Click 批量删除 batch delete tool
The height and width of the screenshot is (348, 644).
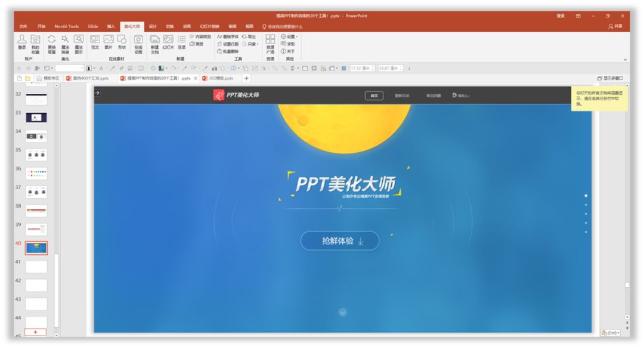pyautogui.click(x=228, y=51)
